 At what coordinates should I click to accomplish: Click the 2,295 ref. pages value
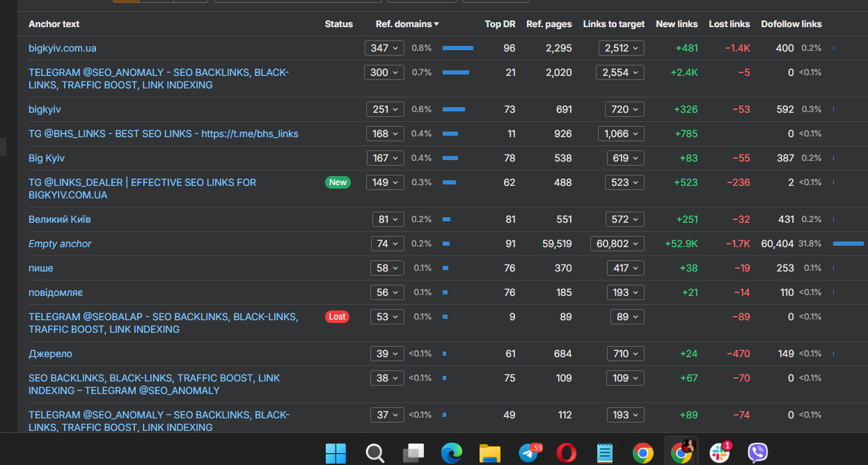click(x=559, y=48)
